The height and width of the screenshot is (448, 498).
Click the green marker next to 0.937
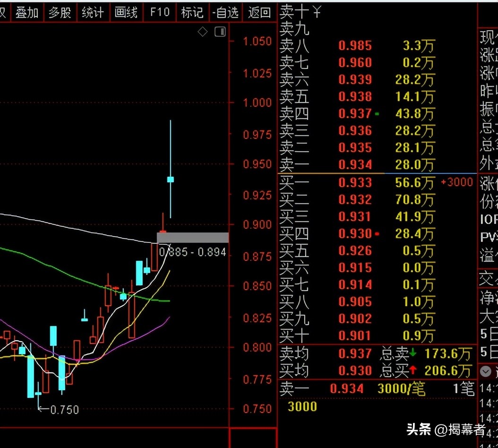377,114
